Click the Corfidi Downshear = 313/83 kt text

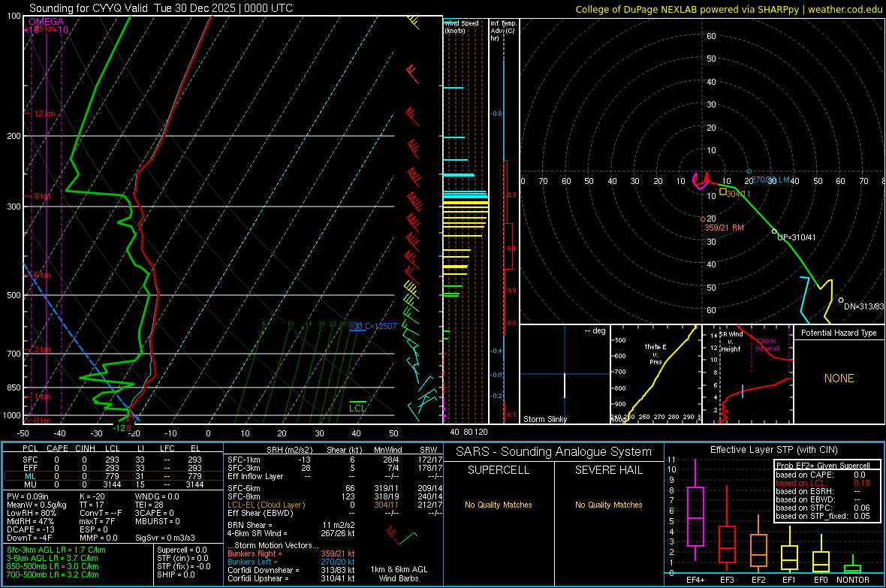click(291, 571)
